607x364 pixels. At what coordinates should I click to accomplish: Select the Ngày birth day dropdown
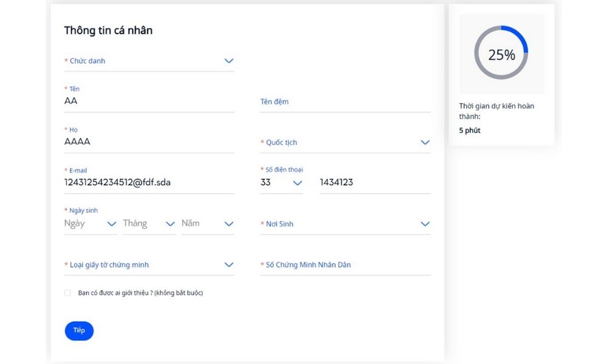point(90,224)
